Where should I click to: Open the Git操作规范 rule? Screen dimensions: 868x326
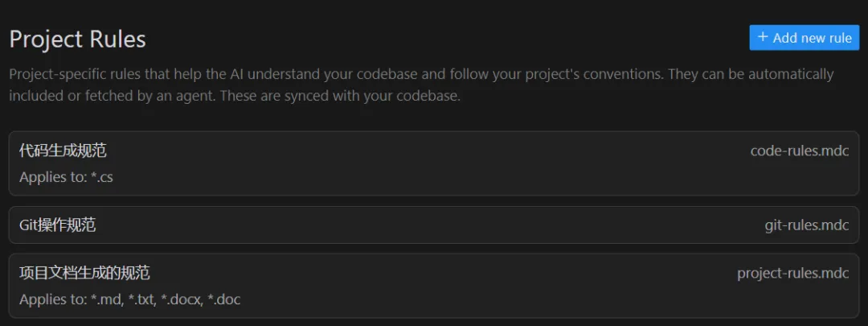[x=57, y=225]
